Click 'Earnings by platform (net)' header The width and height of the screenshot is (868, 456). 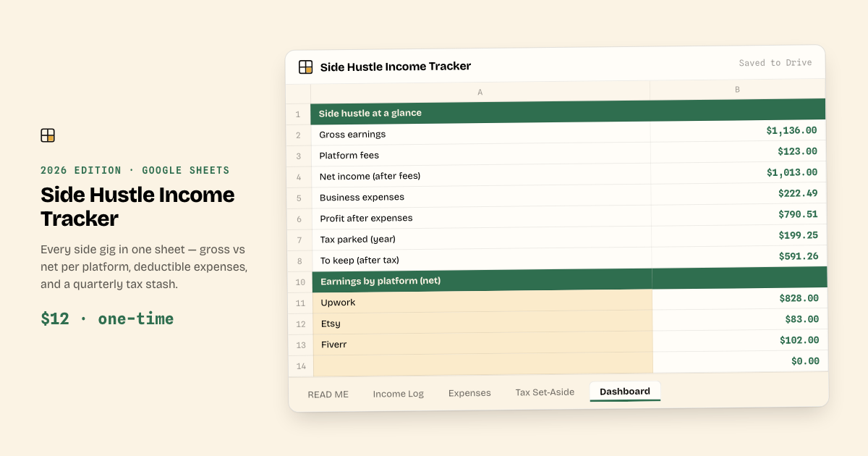tap(482, 281)
